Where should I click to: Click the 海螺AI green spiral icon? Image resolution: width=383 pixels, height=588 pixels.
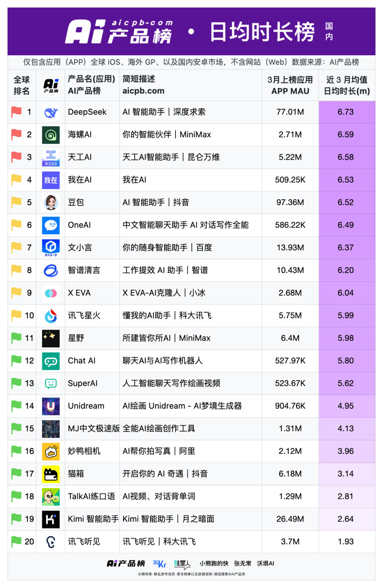click(x=51, y=135)
